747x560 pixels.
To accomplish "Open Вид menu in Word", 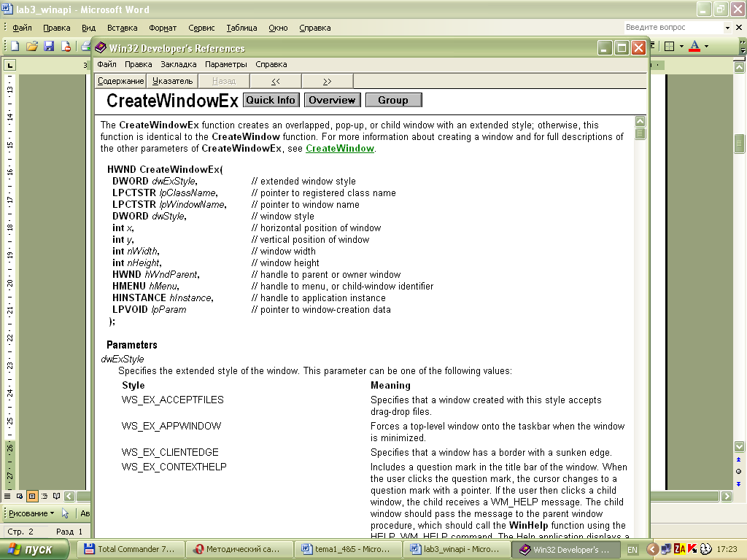I will coord(88,28).
